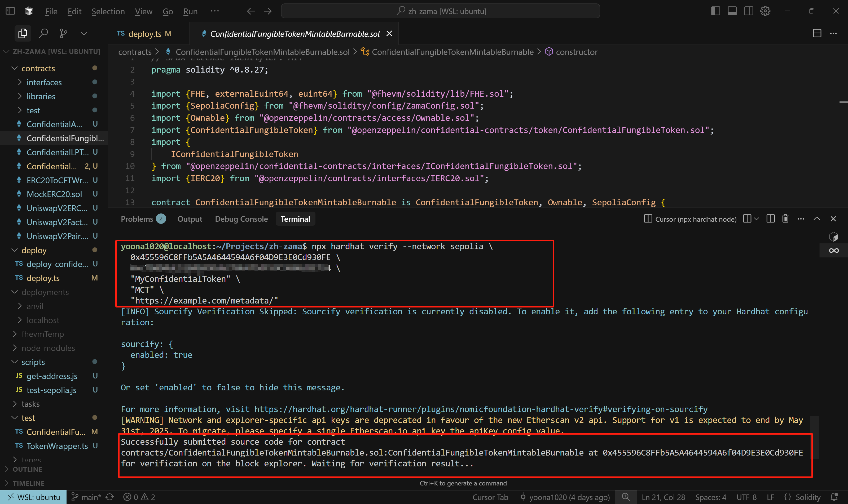This screenshot has width=848, height=504.
Task: Select the Cursor (npx hardhat node) terminal
Action: (690, 219)
